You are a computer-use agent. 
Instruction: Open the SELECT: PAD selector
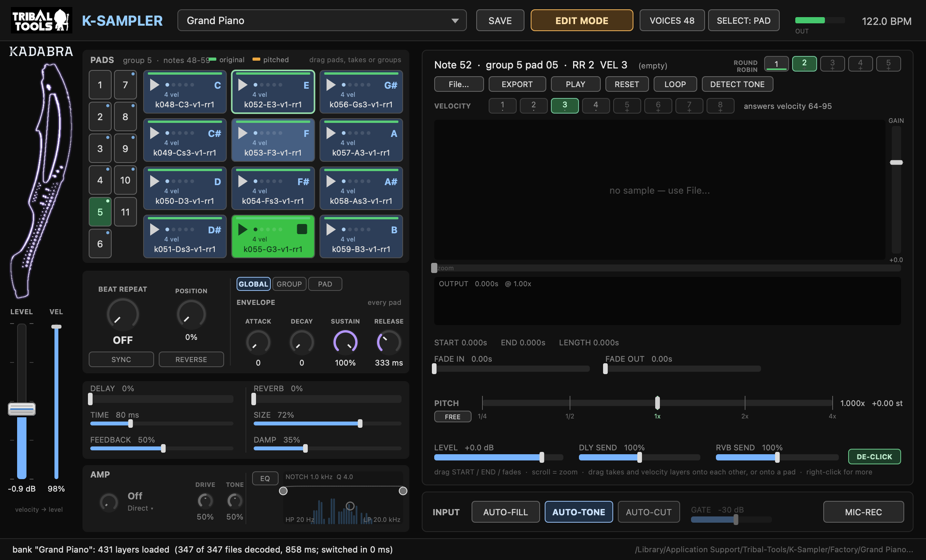click(x=744, y=21)
